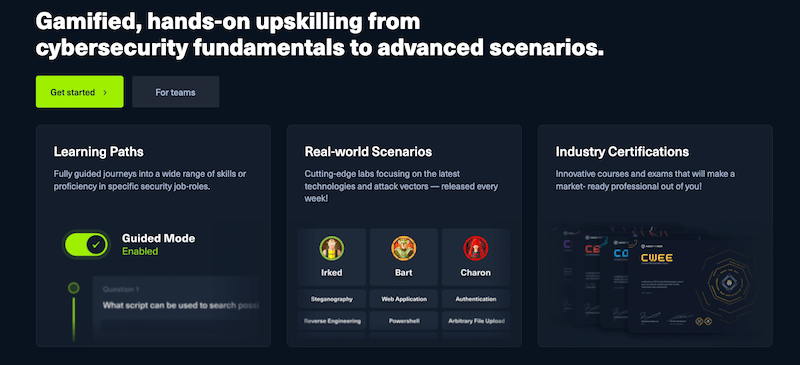Click the green vertical progress line
Viewport: 800px width, 365px height.
(x=74, y=319)
